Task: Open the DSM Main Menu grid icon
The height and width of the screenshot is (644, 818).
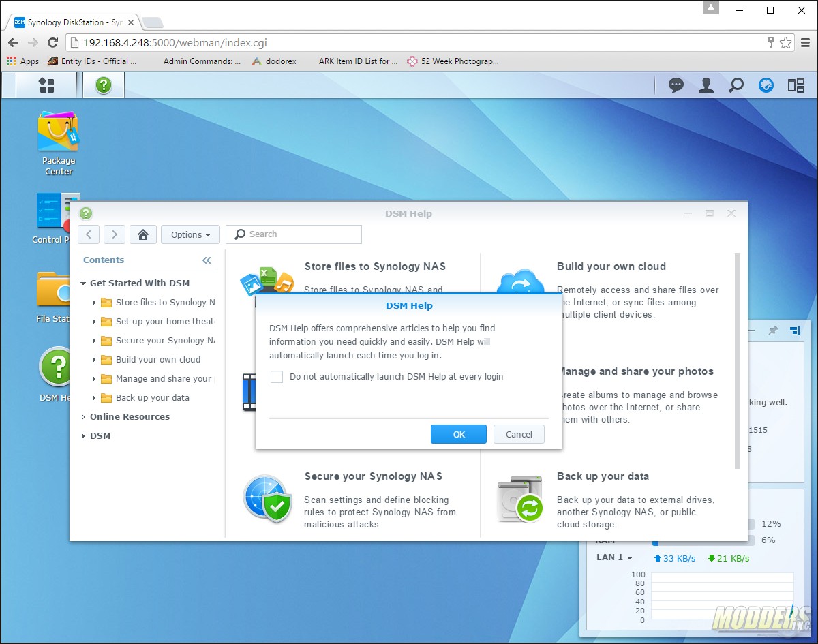Action: coord(46,85)
